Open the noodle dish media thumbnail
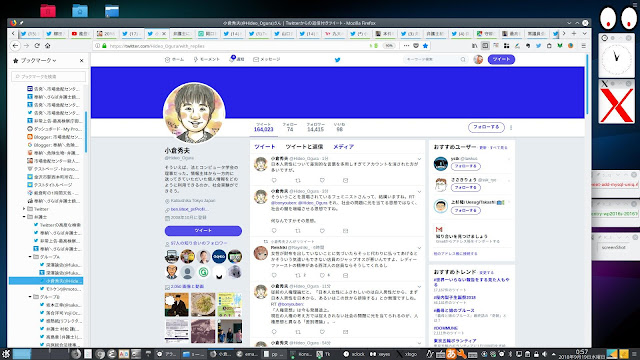The width and height of the screenshot is (640, 360). pyautogui.click(x=203, y=304)
